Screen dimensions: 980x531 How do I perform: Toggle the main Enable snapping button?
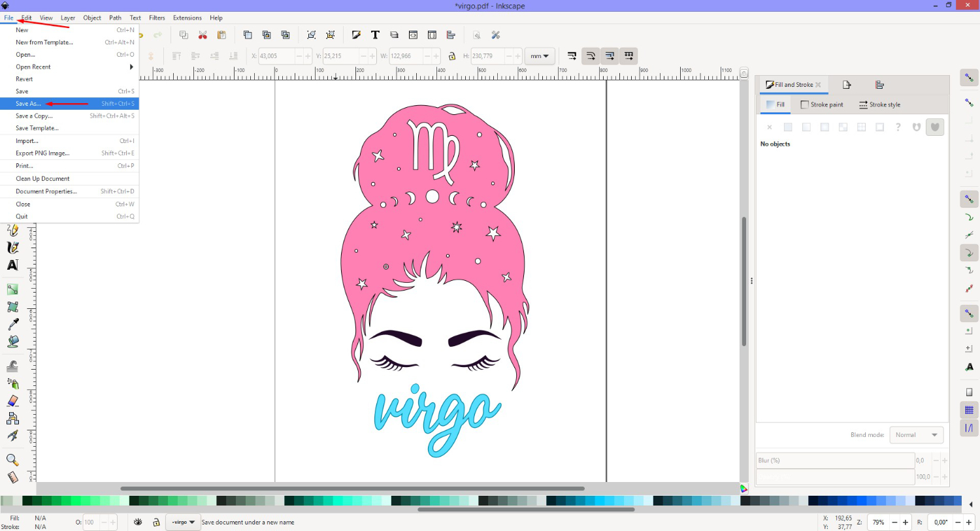pyautogui.click(x=969, y=78)
